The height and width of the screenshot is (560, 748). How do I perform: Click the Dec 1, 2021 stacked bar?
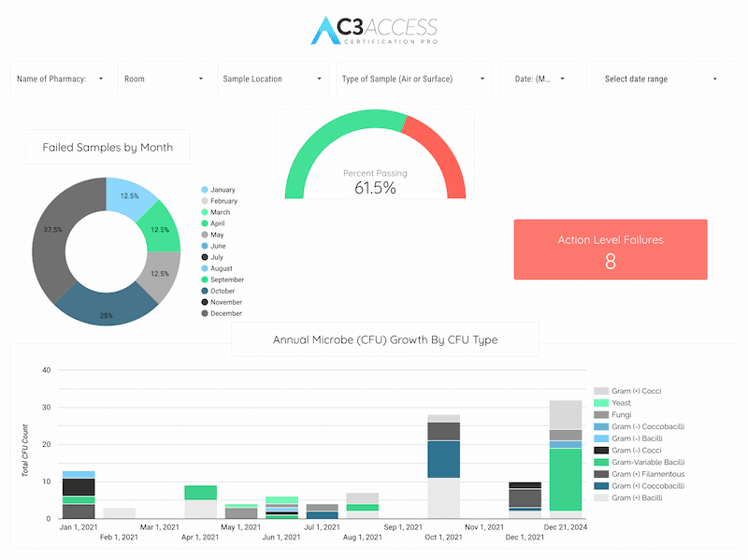coord(525,500)
